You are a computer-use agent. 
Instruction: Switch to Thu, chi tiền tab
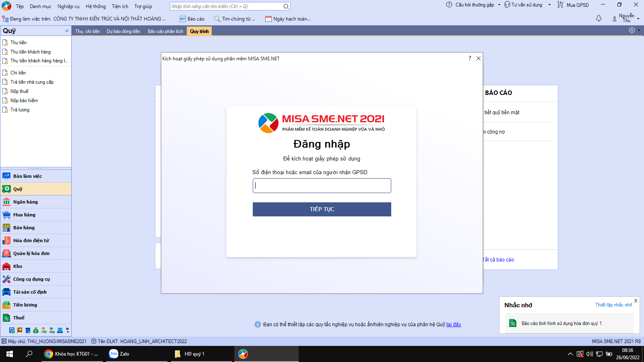tap(87, 31)
